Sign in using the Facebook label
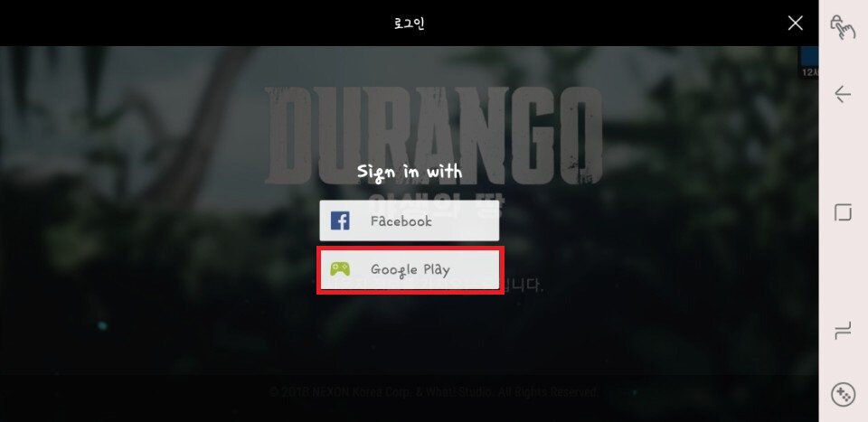 (x=401, y=221)
